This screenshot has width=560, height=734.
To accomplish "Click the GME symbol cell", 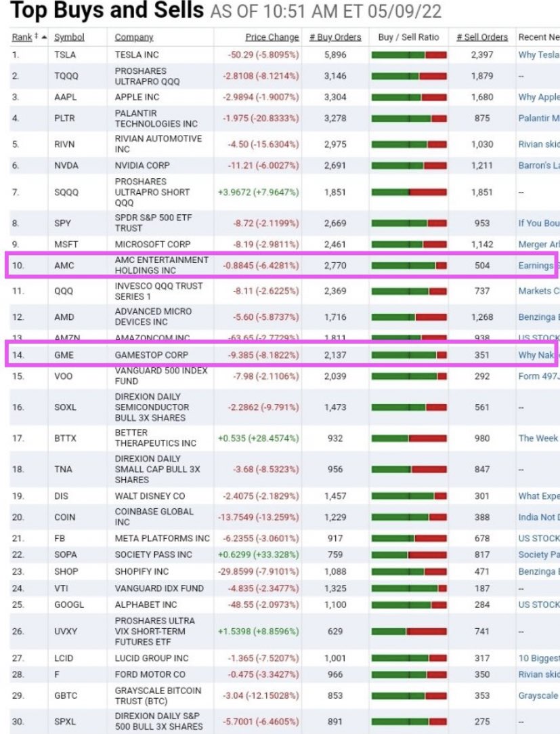I will tap(64, 355).
